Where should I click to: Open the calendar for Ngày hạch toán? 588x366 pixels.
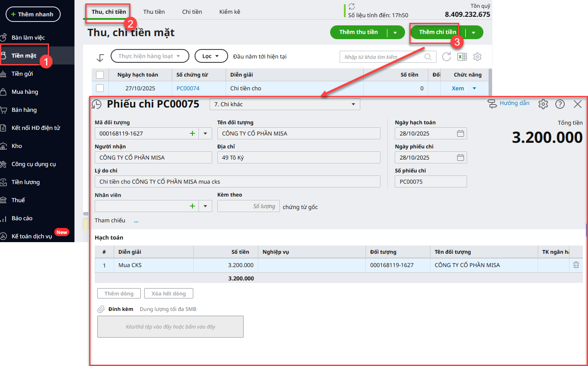click(461, 133)
